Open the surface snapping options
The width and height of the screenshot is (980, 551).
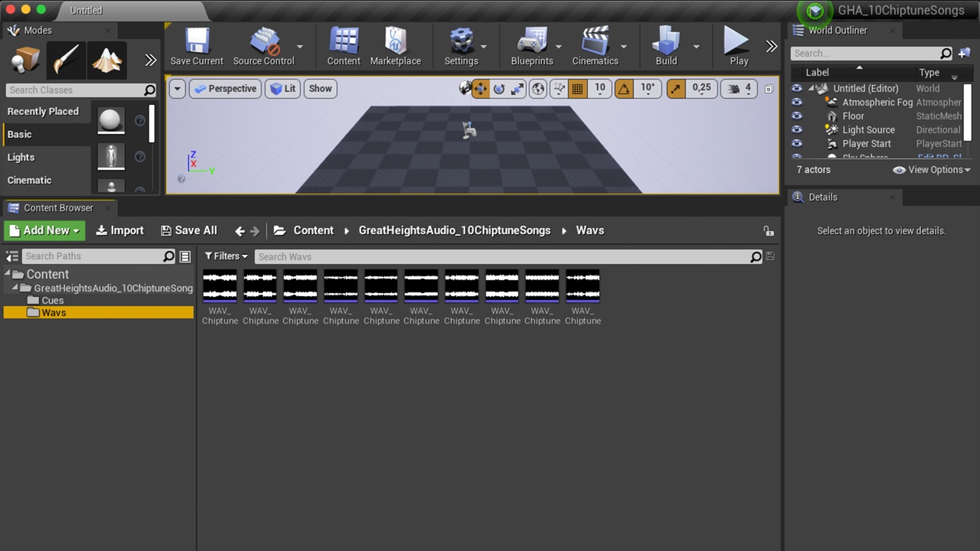click(559, 89)
